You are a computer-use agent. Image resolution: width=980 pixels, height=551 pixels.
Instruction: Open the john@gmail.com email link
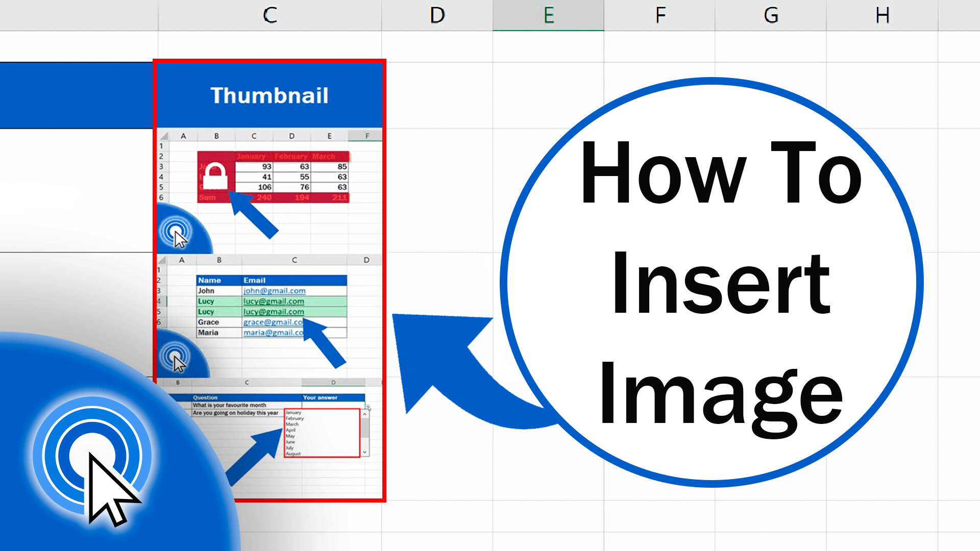[274, 291]
